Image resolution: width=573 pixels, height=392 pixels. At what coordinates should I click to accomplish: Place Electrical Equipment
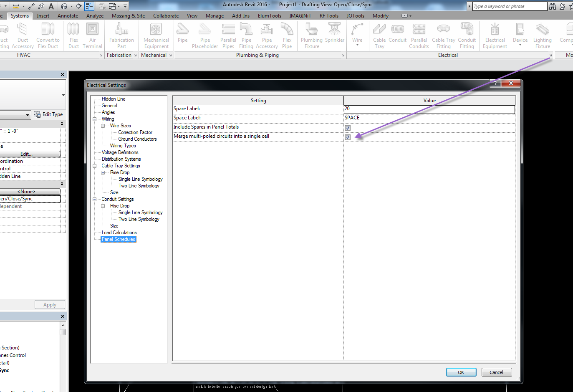(495, 35)
